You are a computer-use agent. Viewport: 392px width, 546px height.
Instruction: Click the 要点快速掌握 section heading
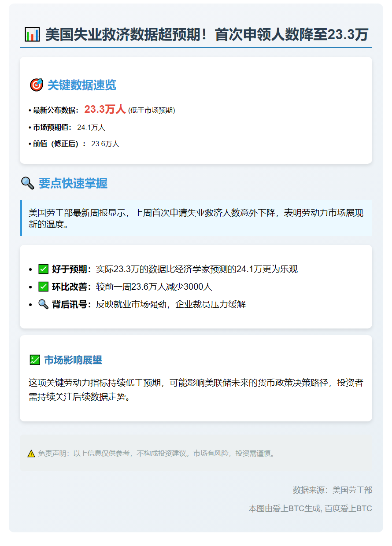(73, 183)
